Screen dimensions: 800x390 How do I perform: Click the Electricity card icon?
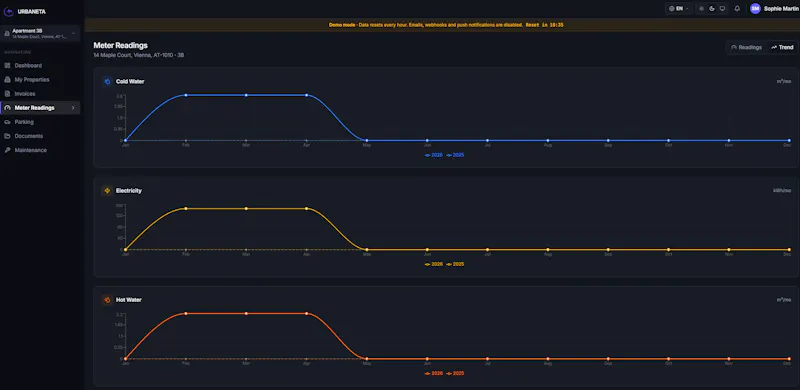click(107, 190)
